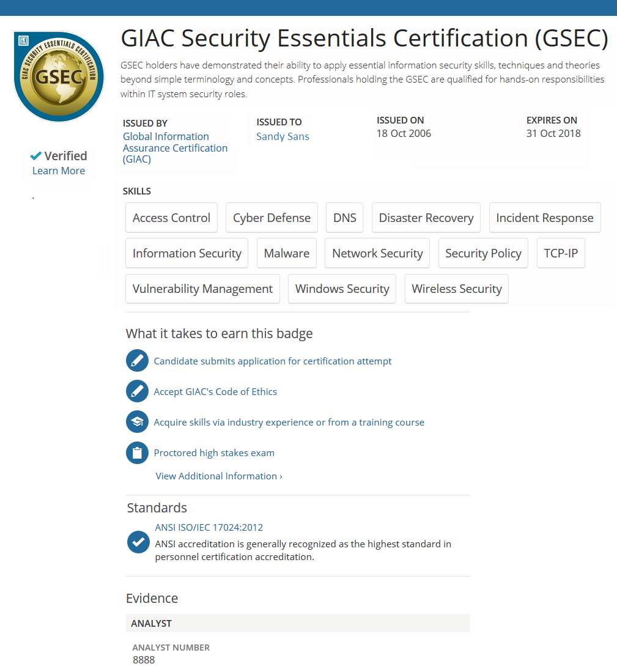Click the ISSUED BY label
This screenshot has width=617, height=672.
[x=146, y=124]
